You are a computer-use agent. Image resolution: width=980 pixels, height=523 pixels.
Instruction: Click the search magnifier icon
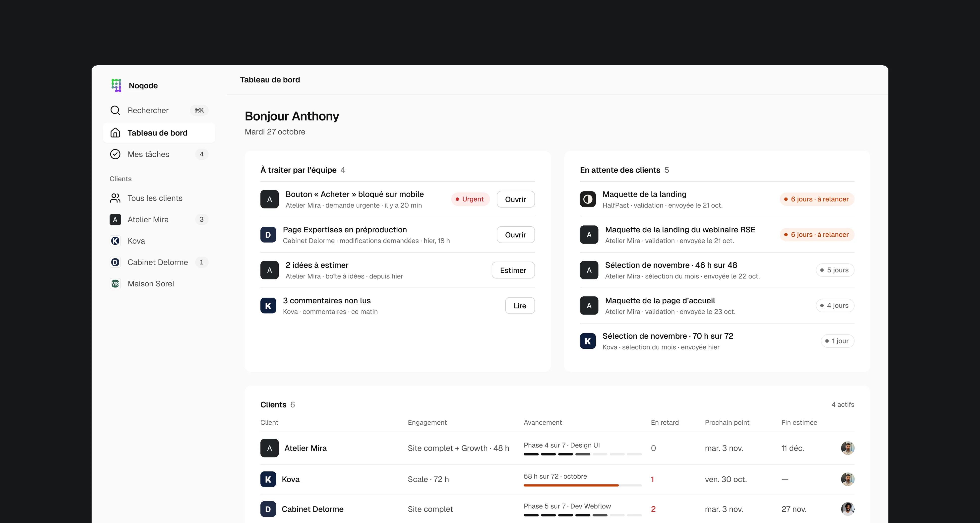click(x=115, y=110)
